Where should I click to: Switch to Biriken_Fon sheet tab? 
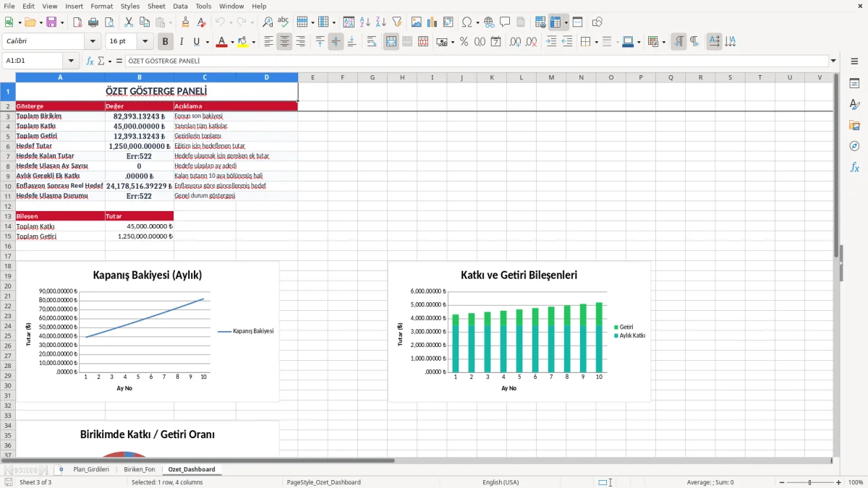[x=139, y=469]
